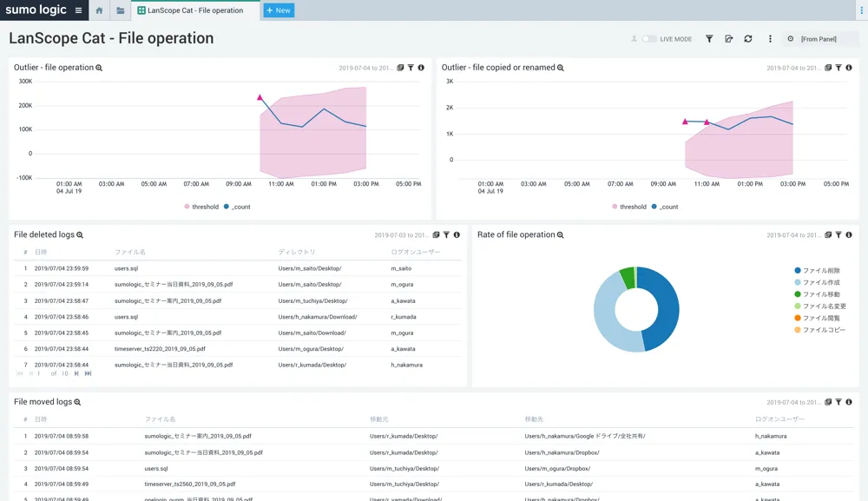The image size is (868, 501).
Task: Sort File deleted logs by ディレクトリ column
Action: (297, 252)
